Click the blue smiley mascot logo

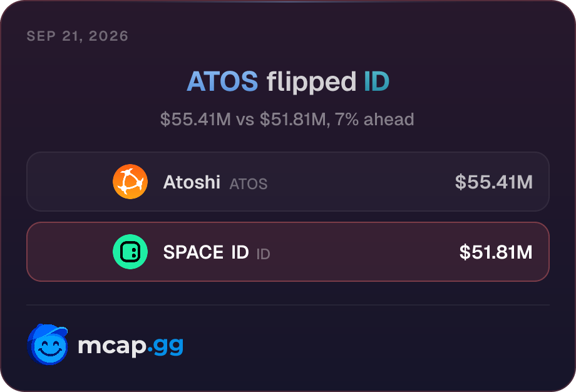tap(48, 344)
